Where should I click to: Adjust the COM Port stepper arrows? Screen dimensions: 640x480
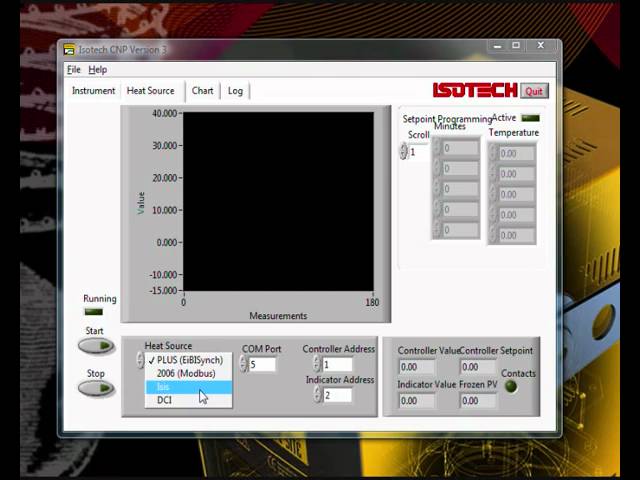[x=244, y=364]
